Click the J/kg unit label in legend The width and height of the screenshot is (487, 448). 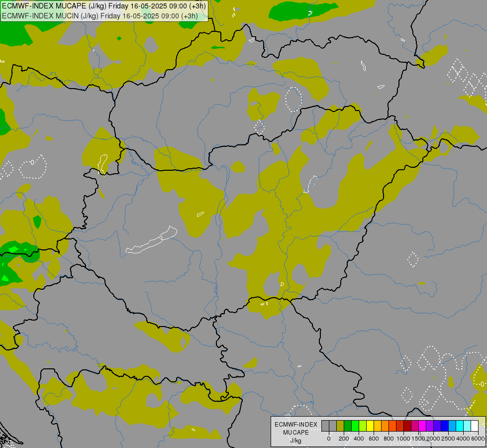[295, 441]
